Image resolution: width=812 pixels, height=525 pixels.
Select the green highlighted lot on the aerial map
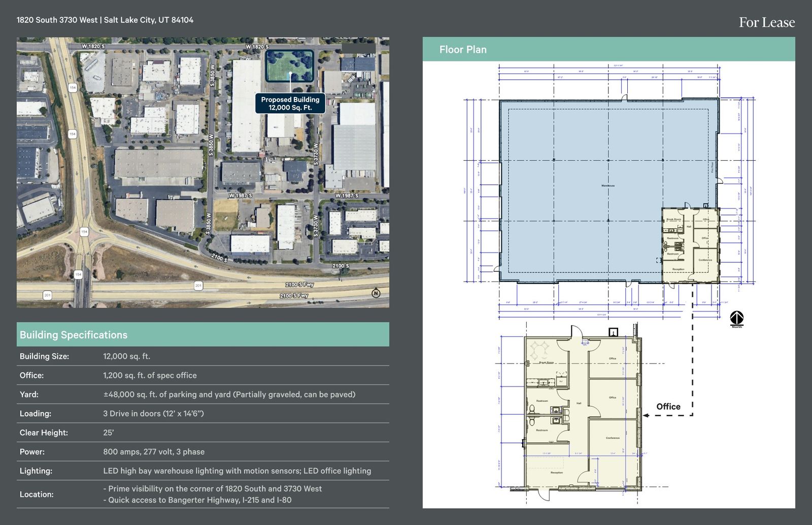[x=290, y=65]
